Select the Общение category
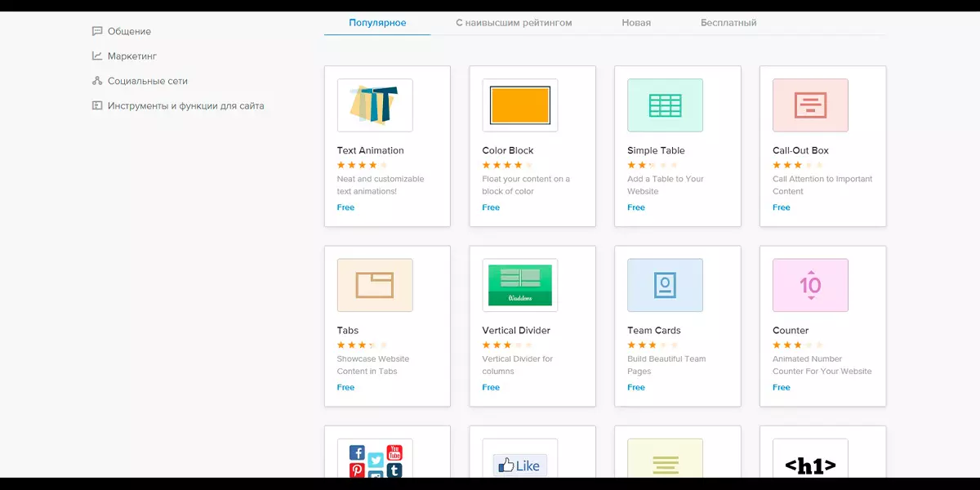The width and height of the screenshot is (980, 490). 129,31
